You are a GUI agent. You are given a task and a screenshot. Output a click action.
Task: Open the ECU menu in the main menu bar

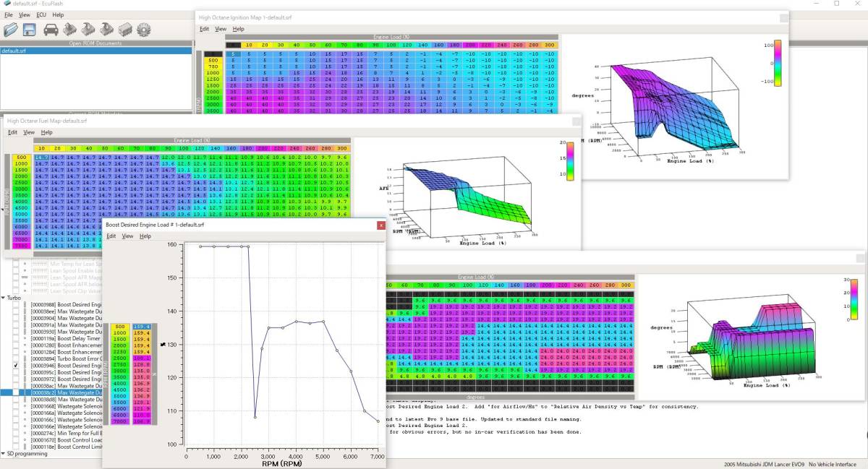click(41, 14)
